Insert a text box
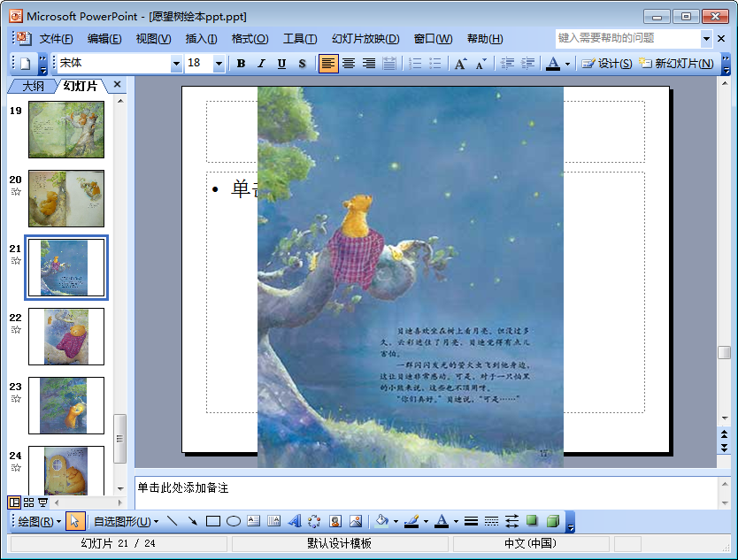This screenshot has width=738, height=560. 254,521
